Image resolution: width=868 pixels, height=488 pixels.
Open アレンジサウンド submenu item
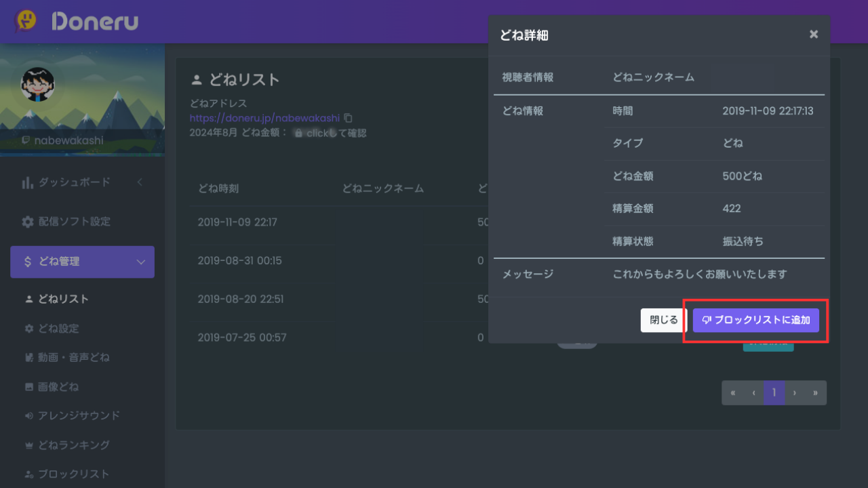[79, 415]
